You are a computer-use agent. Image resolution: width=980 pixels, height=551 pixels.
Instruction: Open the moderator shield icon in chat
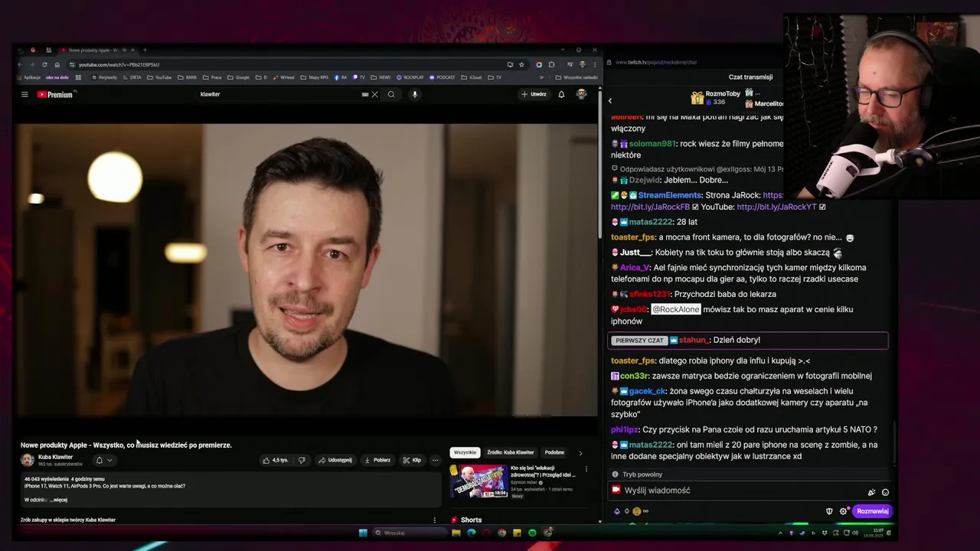[x=829, y=511]
